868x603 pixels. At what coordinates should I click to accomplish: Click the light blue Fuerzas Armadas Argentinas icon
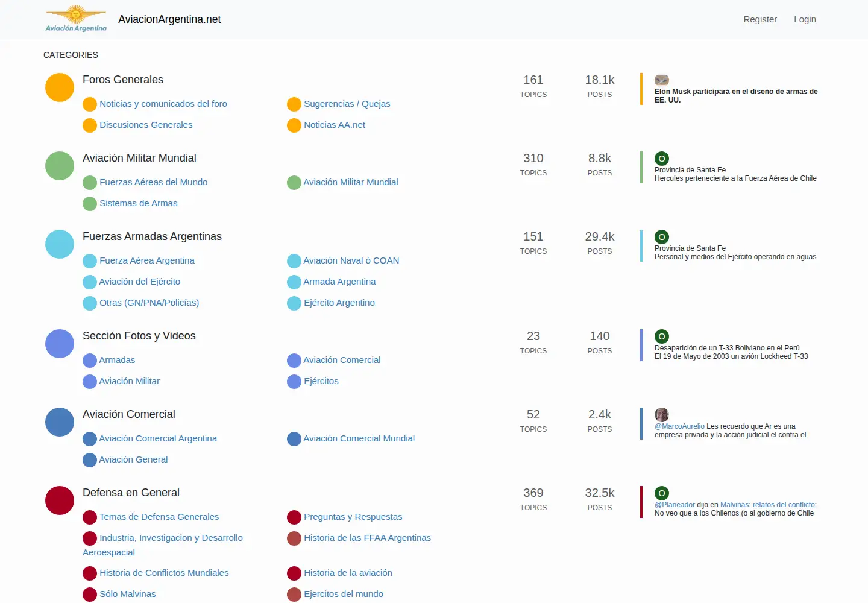pos(60,244)
